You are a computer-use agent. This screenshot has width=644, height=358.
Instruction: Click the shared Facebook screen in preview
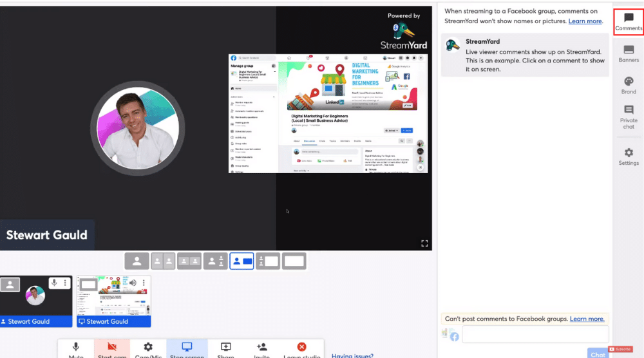point(328,114)
